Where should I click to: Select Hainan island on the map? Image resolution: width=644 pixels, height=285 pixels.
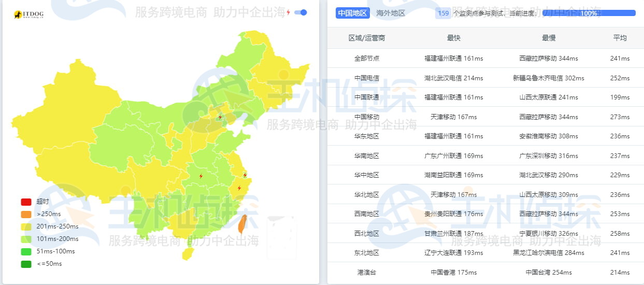188,254
